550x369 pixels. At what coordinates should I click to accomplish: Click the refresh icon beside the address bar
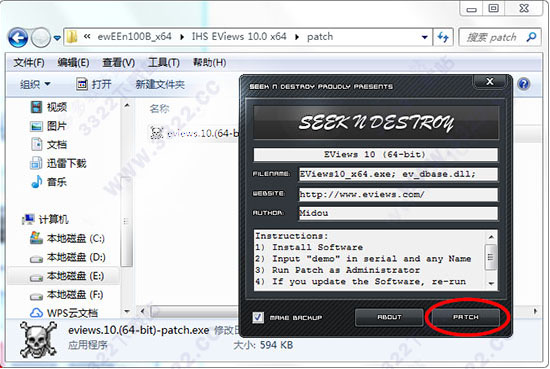pyautogui.click(x=443, y=37)
